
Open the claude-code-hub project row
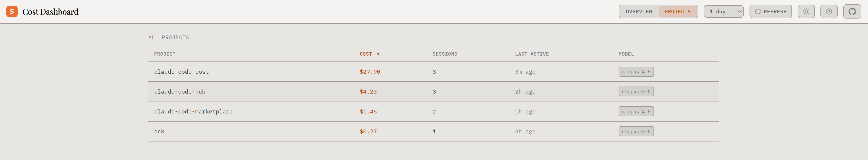pos(180,92)
